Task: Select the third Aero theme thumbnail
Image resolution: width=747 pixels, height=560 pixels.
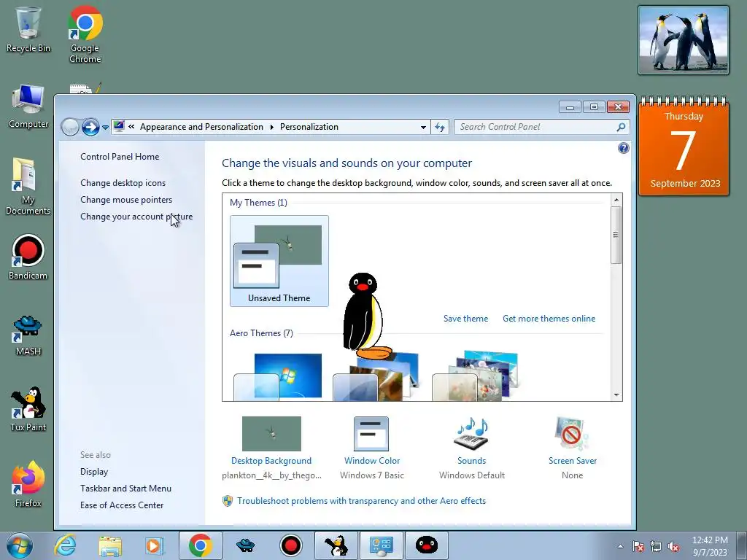Action: tap(476, 376)
